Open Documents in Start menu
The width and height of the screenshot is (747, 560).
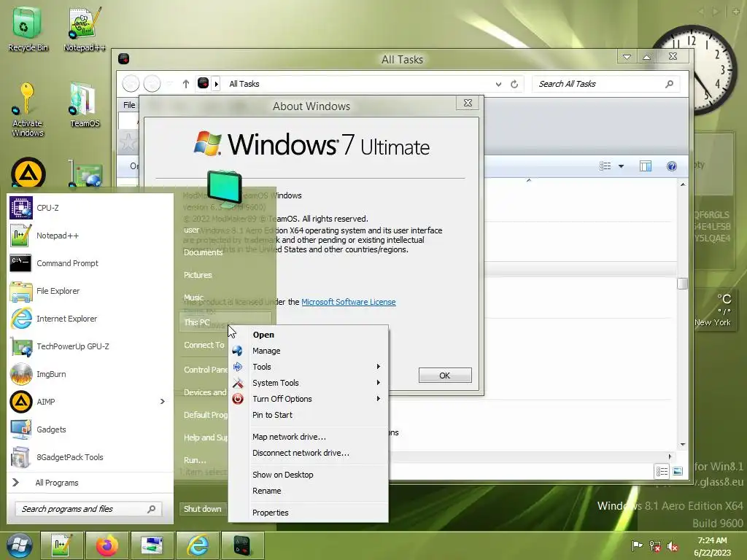pyautogui.click(x=204, y=252)
